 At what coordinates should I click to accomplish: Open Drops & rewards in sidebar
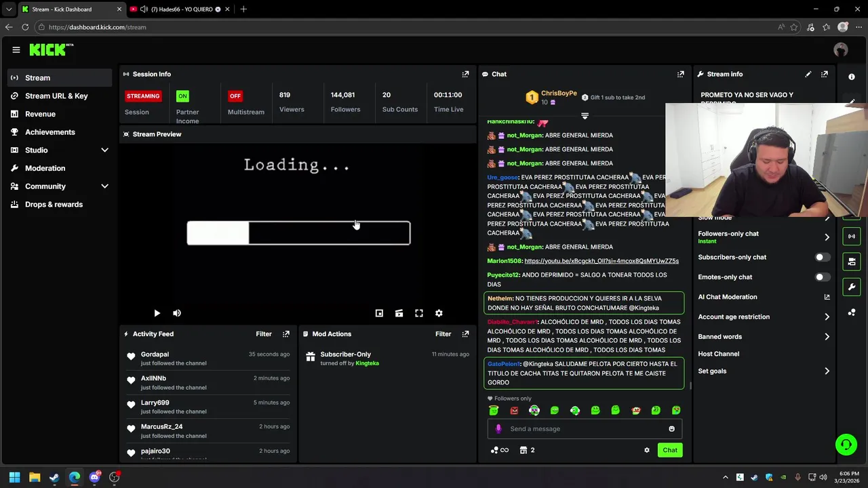click(60, 205)
